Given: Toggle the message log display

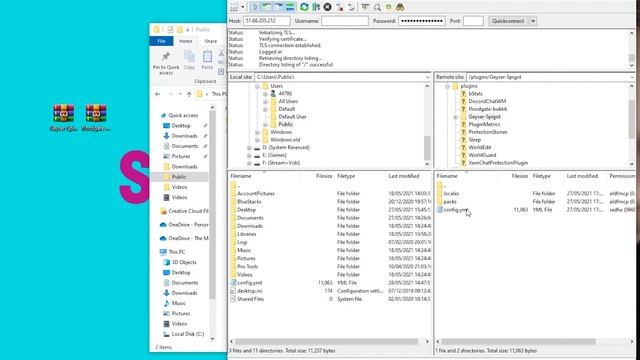Looking at the screenshot, I should (255, 7).
